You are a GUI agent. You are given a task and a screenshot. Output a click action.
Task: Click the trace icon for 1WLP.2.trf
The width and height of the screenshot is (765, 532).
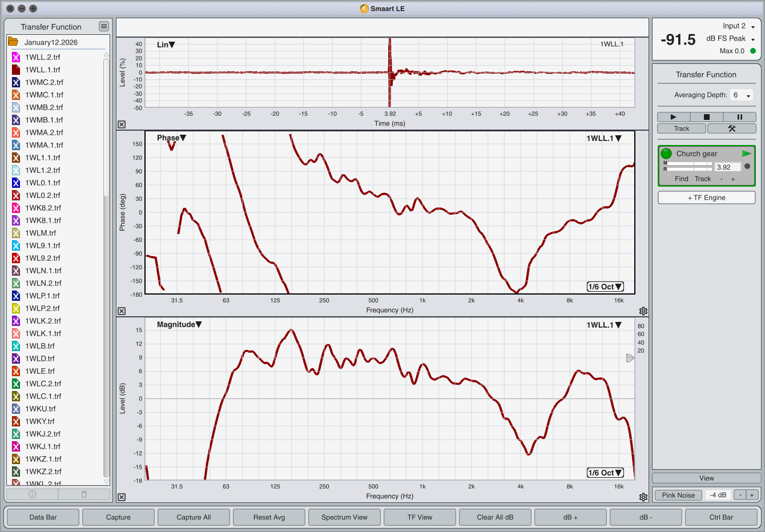tap(16, 308)
